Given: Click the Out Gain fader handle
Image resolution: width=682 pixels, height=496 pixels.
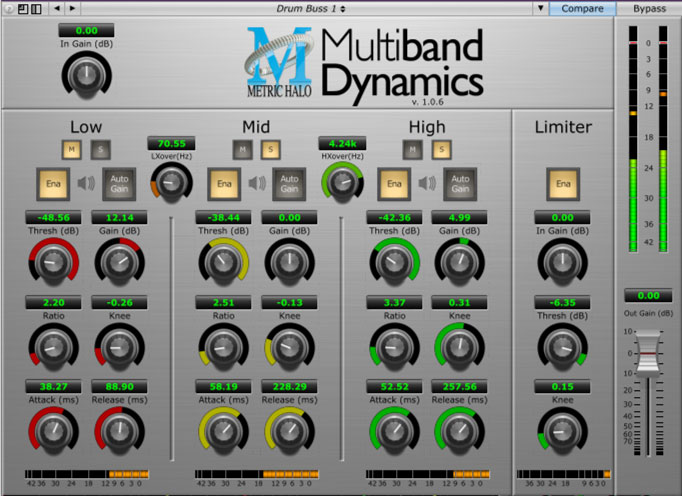Looking at the screenshot, I should [x=648, y=353].
